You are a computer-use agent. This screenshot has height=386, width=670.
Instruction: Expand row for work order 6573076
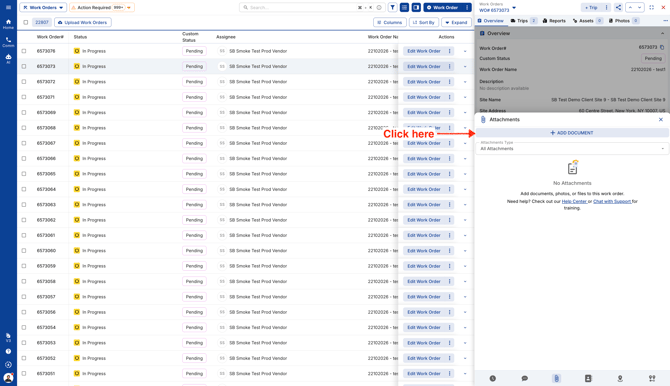465,51
